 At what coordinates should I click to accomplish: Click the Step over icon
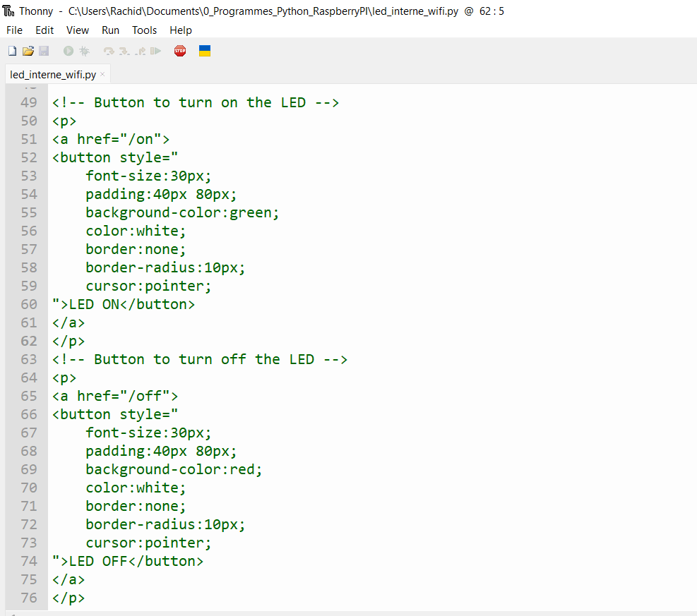(x=109, y=51)
